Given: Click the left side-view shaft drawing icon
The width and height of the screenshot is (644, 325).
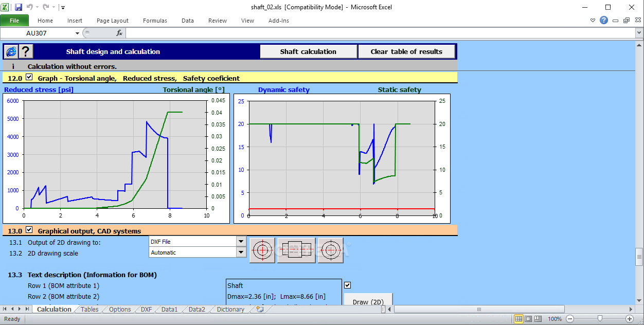Looking at the screenshot, I should click(x=262, y=250).
